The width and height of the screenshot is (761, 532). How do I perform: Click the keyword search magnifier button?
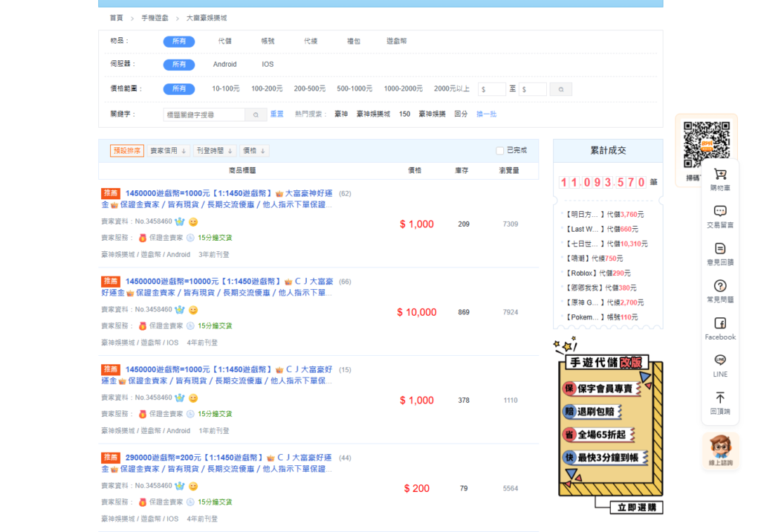(x=256, y=114)
